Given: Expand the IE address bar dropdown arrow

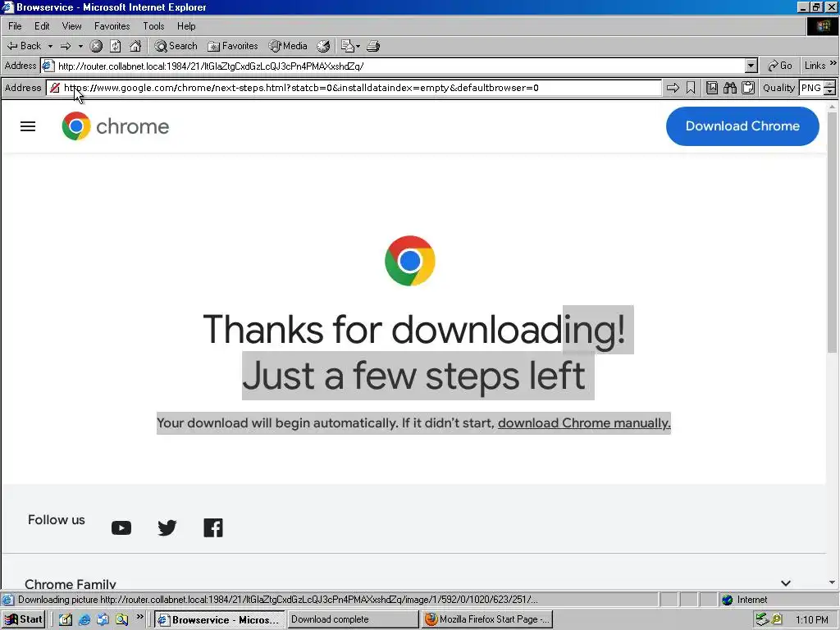Looking at the screenshot, I should point(751,66).
